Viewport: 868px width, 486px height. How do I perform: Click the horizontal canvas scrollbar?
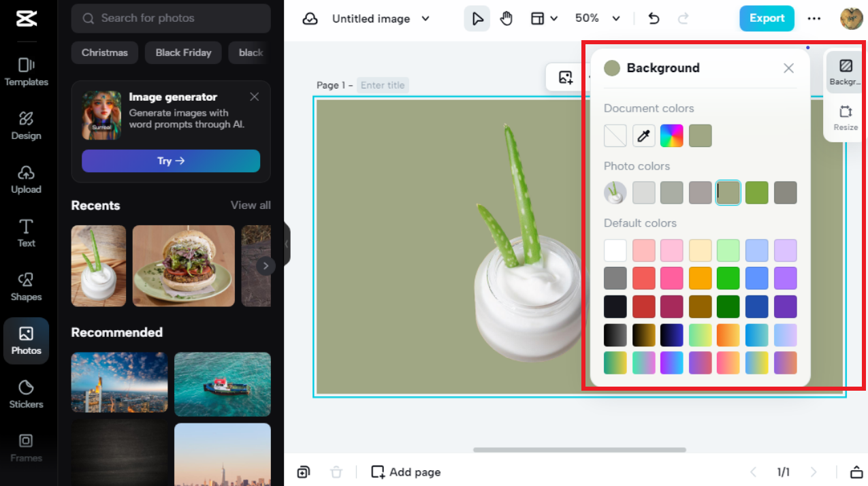[x=579, y=450]
